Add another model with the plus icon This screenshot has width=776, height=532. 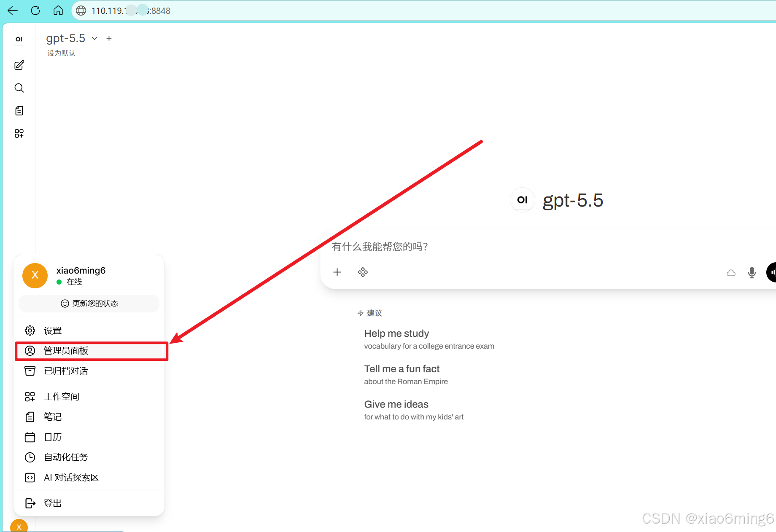(109, 38)
